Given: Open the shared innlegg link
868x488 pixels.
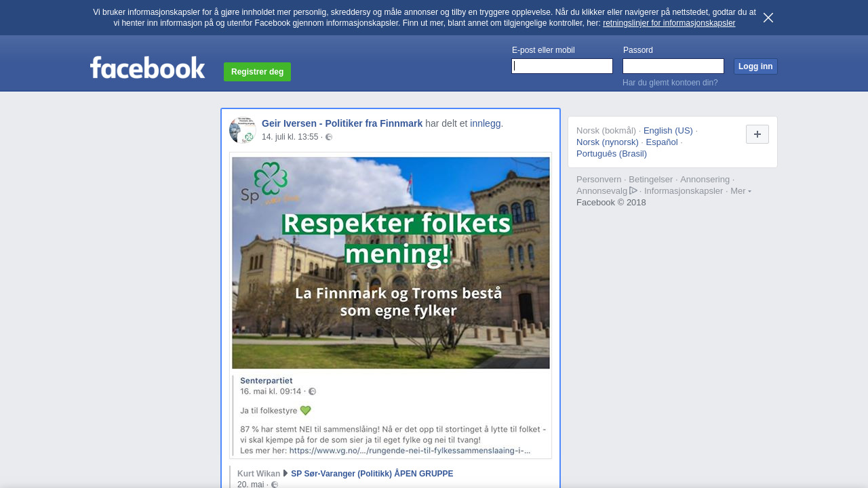Looking at the screenshot, I should tap(485, 123).
